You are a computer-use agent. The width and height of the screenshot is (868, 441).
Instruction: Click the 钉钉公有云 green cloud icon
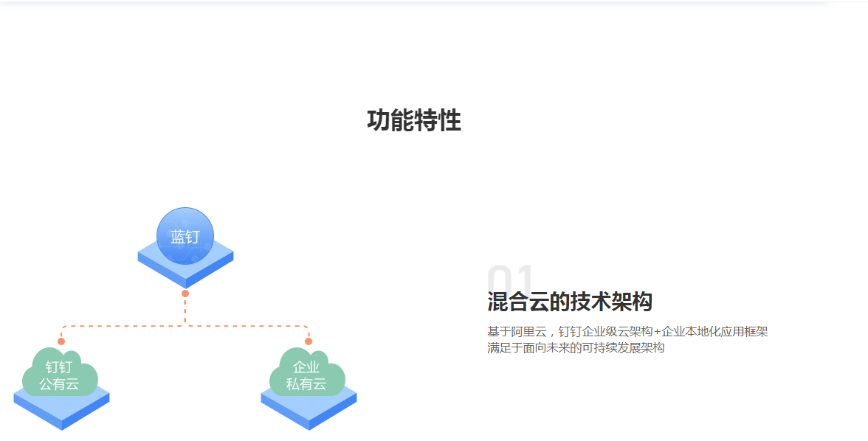(60, 371)
